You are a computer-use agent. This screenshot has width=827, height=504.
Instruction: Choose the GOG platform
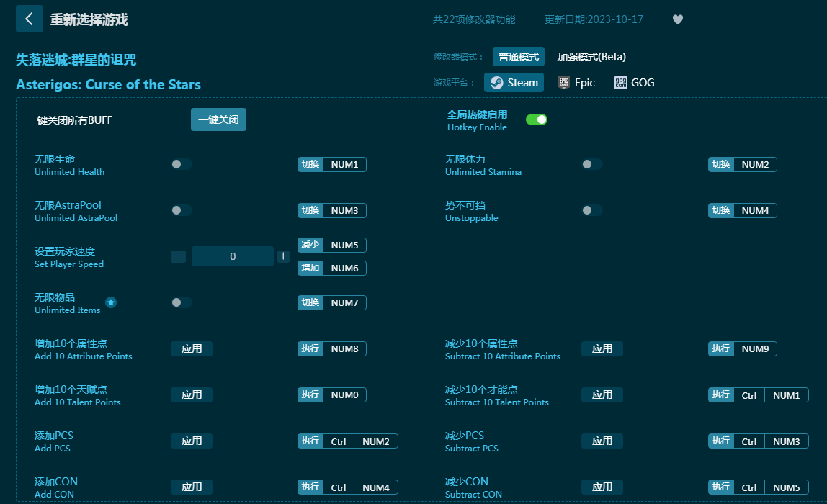635,83
